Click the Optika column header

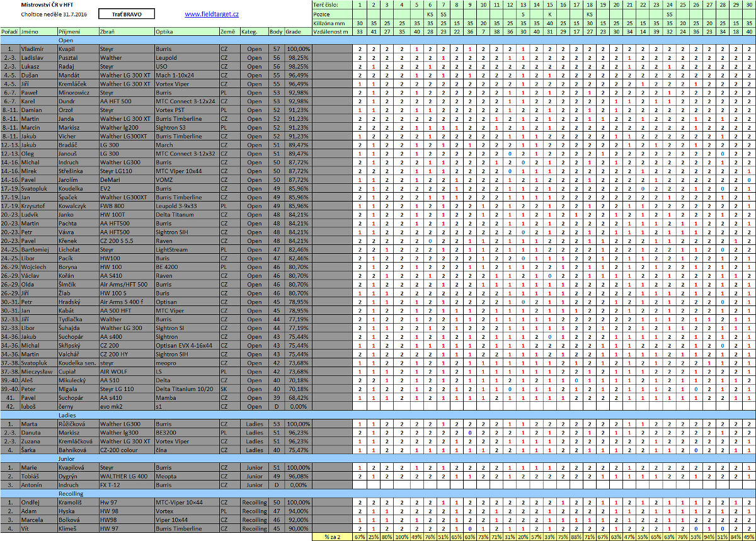(165, 31)
